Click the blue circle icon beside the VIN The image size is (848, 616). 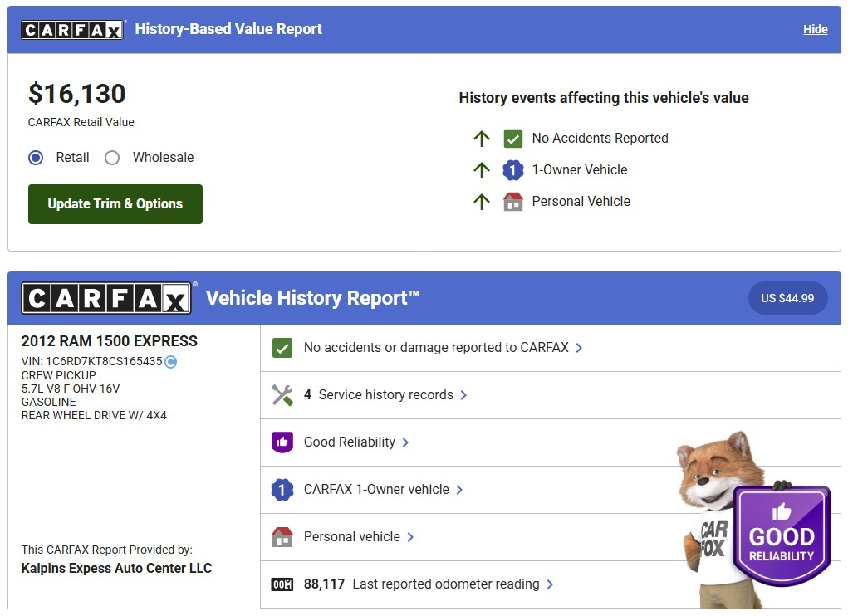tap(171, 361)
